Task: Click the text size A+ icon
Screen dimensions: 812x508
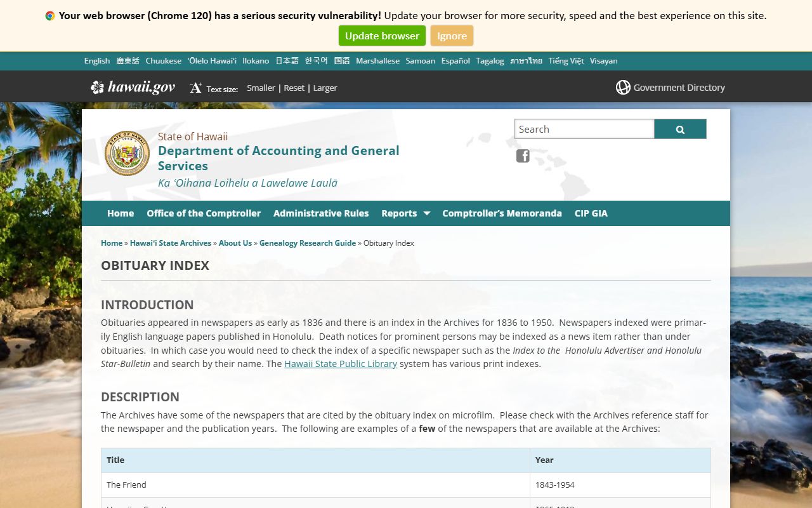Action: tap(195, 88)
